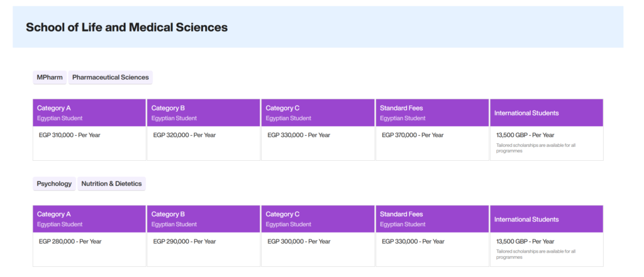Select the EGP 320,000 per year cell

point(184,135)
